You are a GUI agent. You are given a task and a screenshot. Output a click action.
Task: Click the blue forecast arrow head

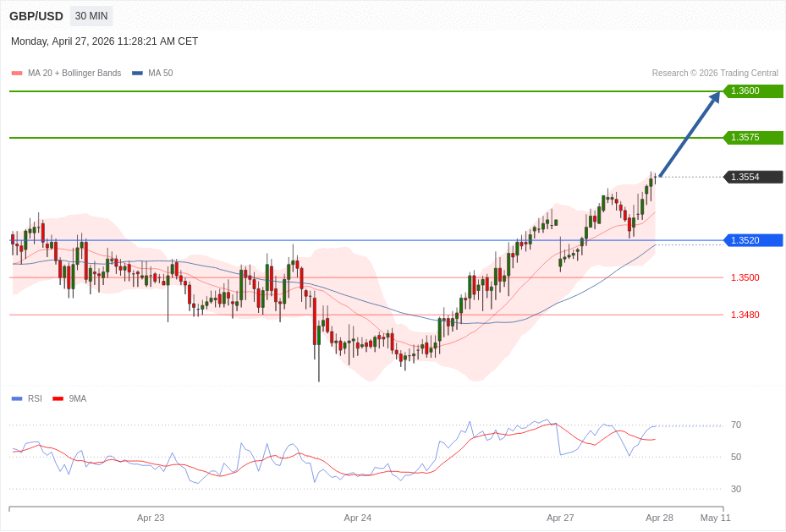(x=714, y=97)
